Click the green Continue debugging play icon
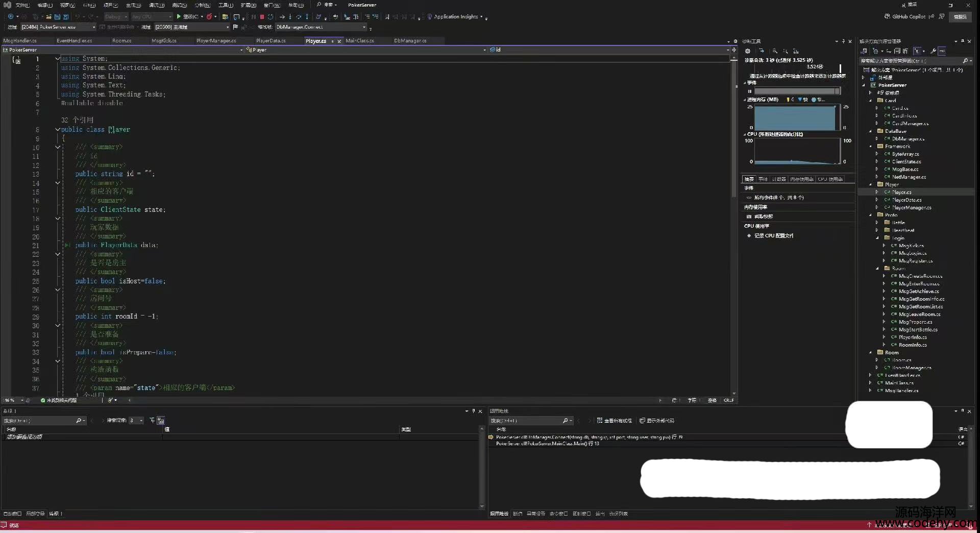Image resolution: width=980 pixels, height=533 pixels. point(179,16)
